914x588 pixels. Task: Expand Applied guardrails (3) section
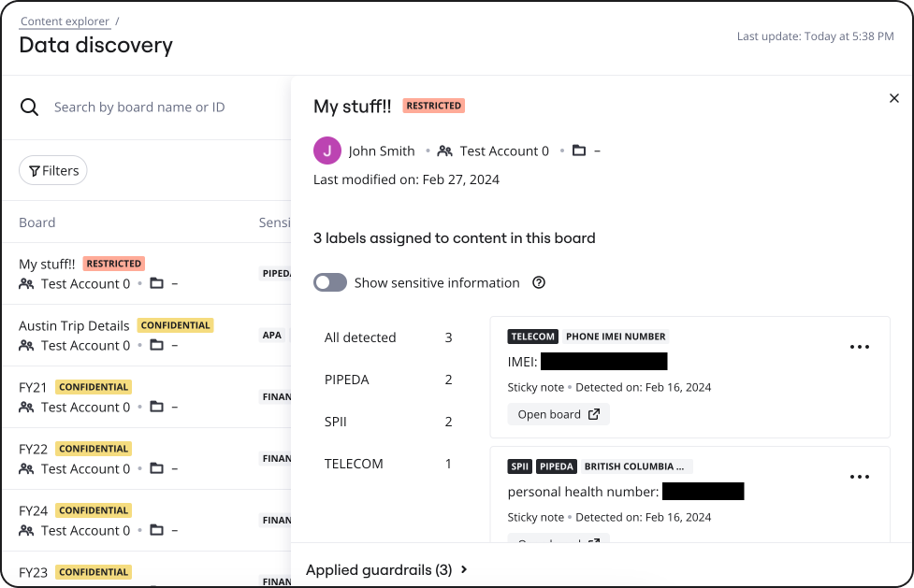tap(386, 569)
